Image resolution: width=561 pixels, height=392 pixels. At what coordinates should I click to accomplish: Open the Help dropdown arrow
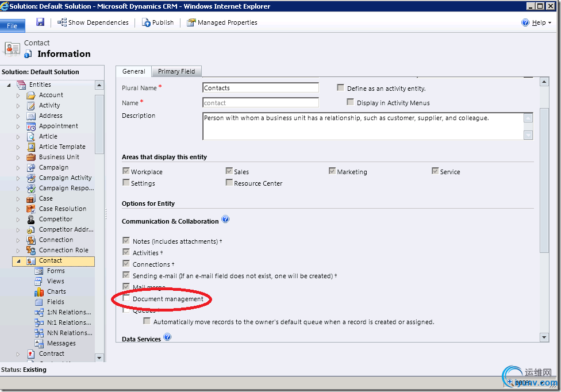550,23
